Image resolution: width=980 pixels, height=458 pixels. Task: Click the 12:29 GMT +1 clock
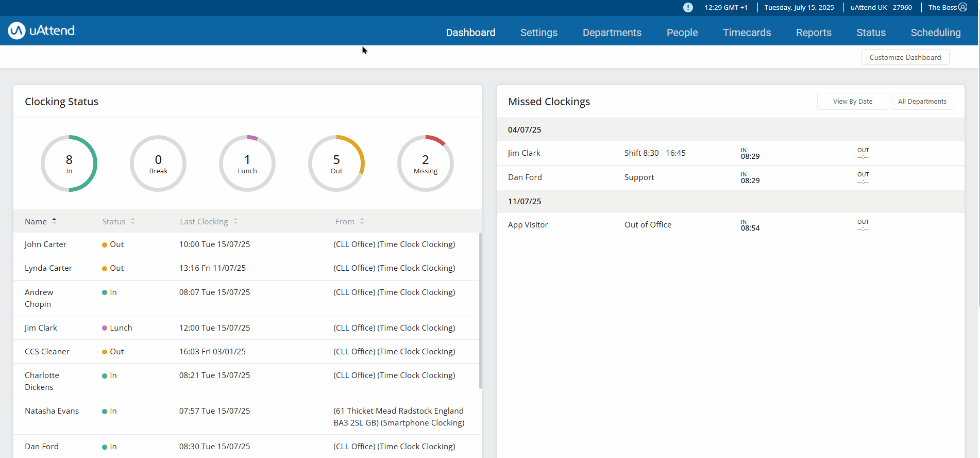tap(726, 7)
